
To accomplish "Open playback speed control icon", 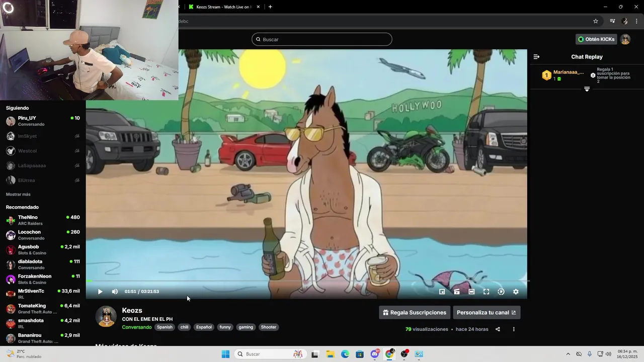I will (x=501, y=292).
